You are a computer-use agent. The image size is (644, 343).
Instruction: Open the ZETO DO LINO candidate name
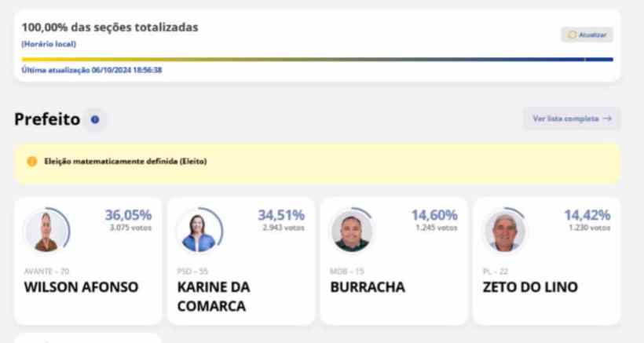click(x=530, y=286)
